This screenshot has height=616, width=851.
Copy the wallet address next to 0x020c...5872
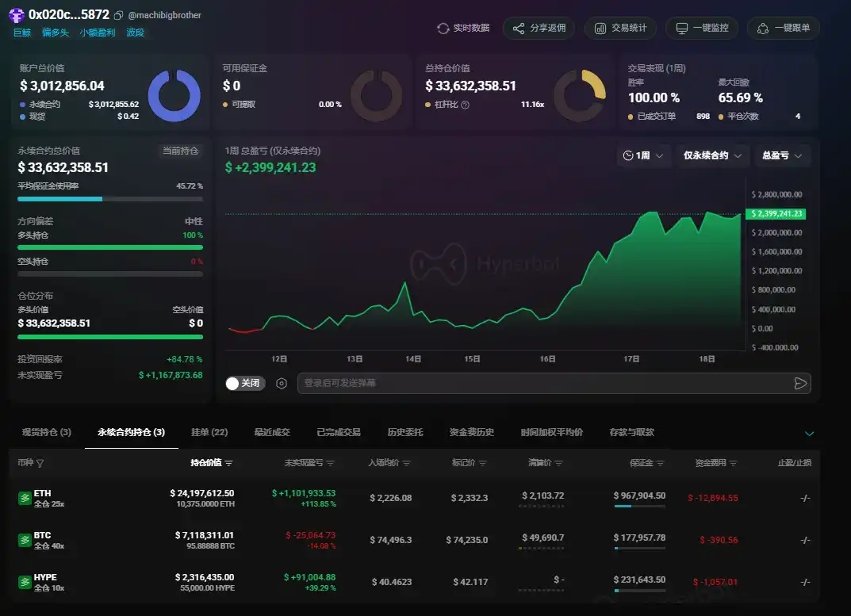click(118, 15)
